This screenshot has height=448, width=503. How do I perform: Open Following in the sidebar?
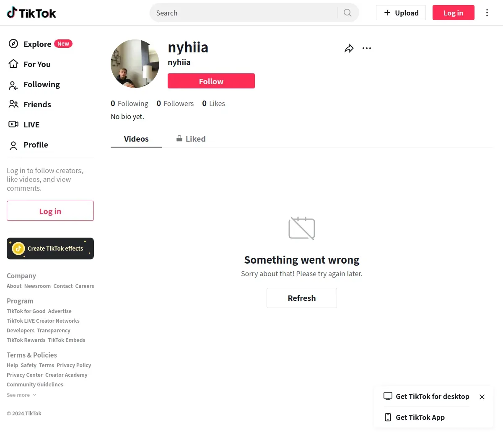pos(41,85)
